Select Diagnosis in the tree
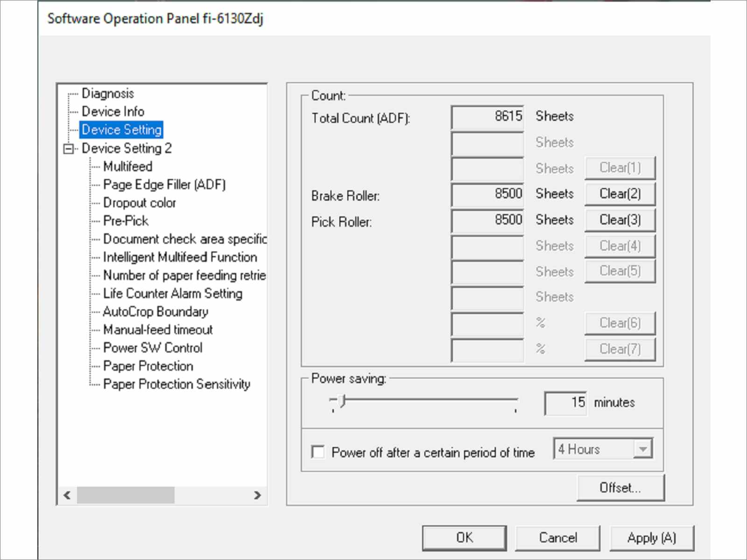The width and height of the screenshot is (747, 560). click(108, 93)
